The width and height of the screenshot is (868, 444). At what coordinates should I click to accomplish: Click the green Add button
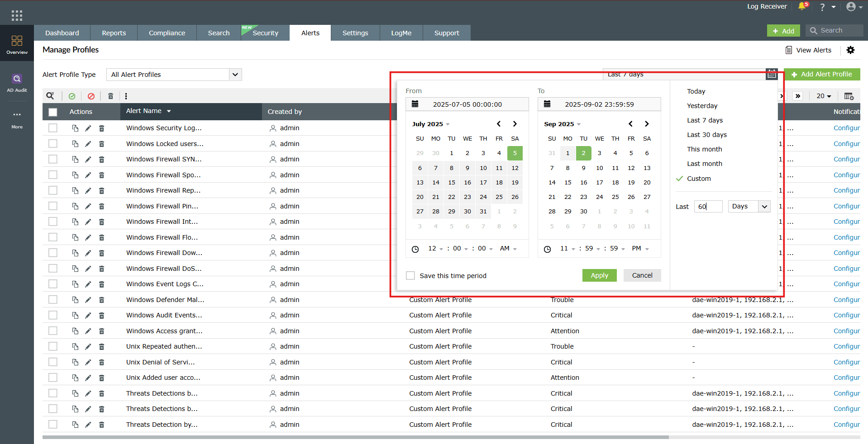click(x=783, y=31)
